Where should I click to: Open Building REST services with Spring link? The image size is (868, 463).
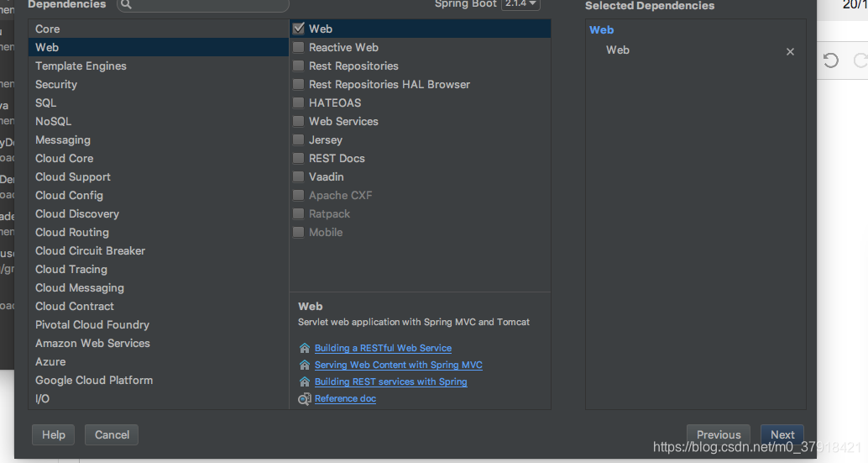391,381
